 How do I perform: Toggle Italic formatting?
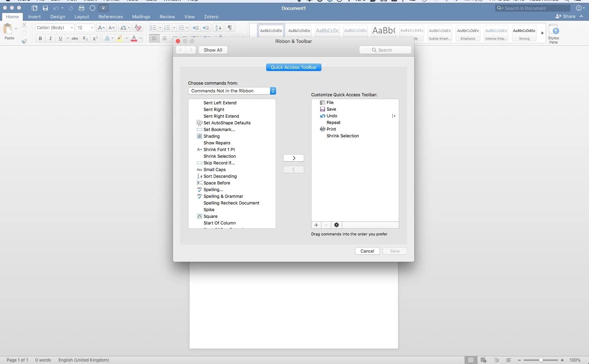point(50,38)
